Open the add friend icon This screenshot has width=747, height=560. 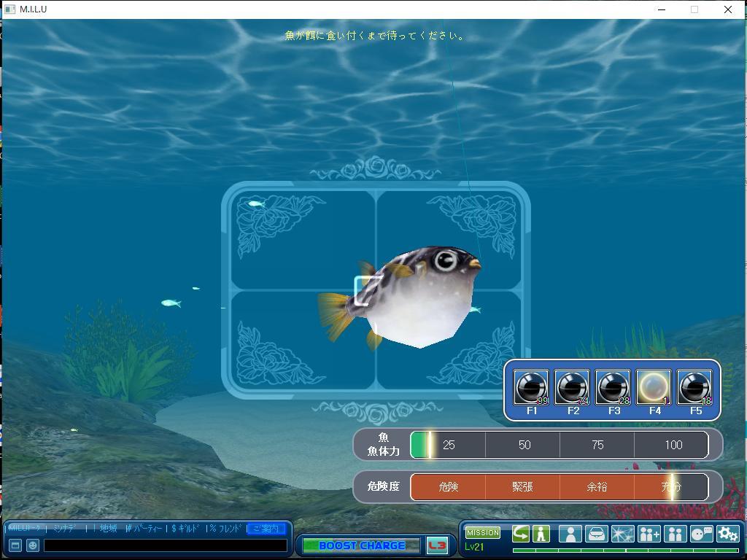coord(649,534)
